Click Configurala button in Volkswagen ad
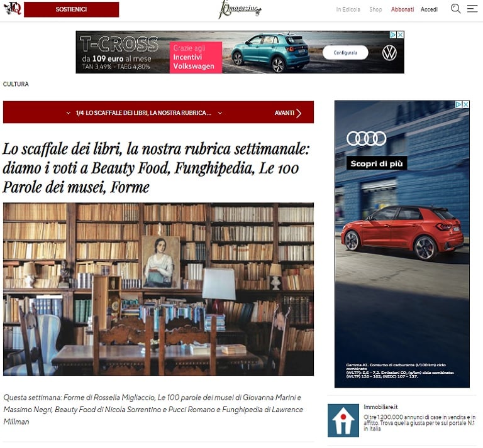The width and height of the screenshot is (483, 448). pyautogui.click(x=345, y=53)
